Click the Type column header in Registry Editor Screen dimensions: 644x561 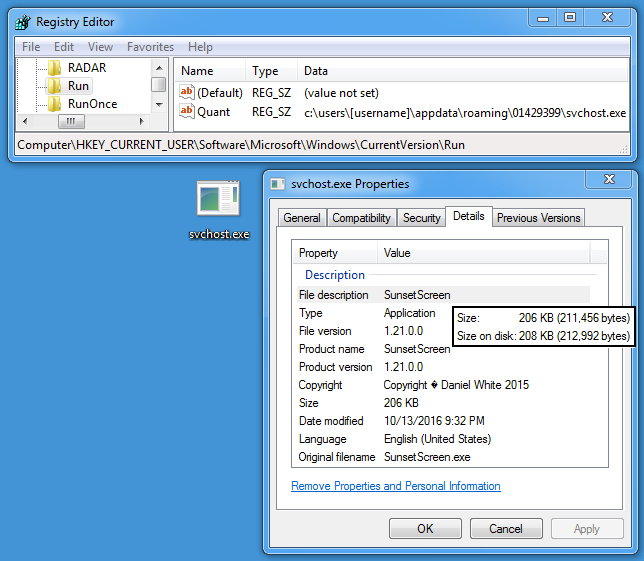coord(271,71)
